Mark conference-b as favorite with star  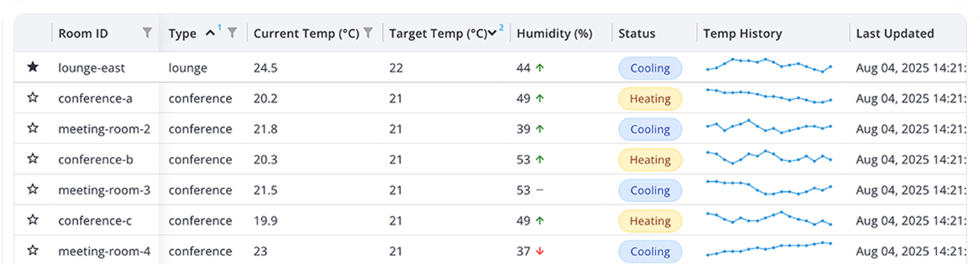click(x=32, y=159)
